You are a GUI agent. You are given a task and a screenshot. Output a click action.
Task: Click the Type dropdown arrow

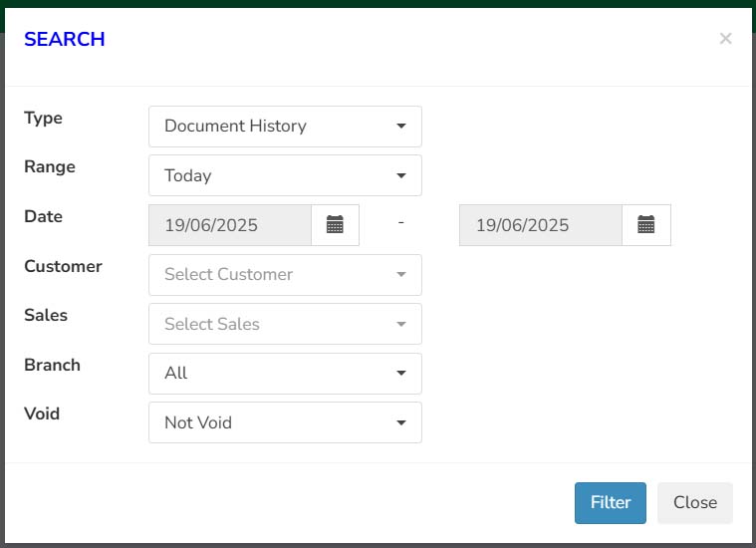(401, 126)
